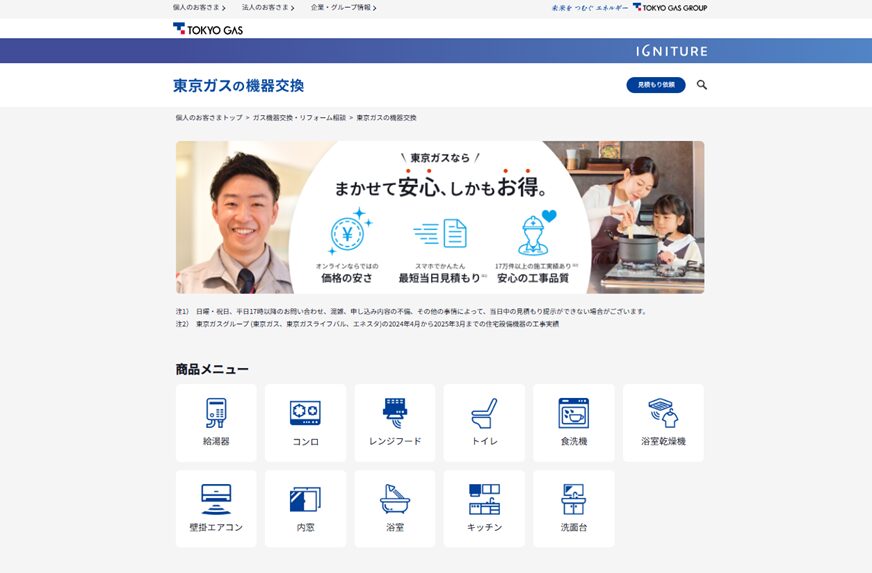Go to 個人のお客さまトップ breadcrumb
This screenshot has width=872, height=573.
click(209, 118)
